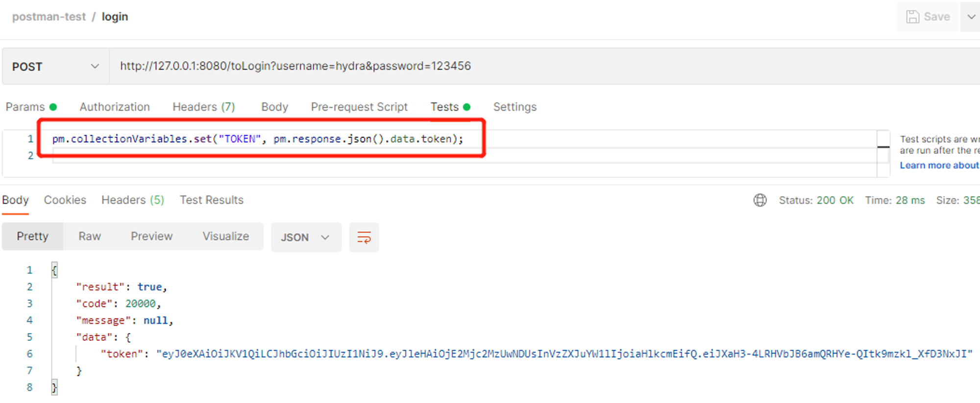Click the "code": 20000 line
The image size is (980, 403).
tap(119, 304)
